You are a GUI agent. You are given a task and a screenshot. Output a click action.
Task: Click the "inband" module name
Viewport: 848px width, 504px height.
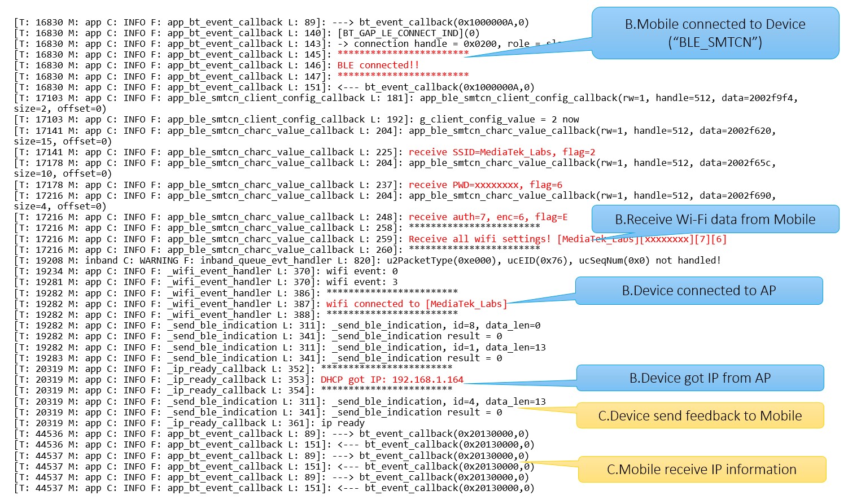point(101,261)
